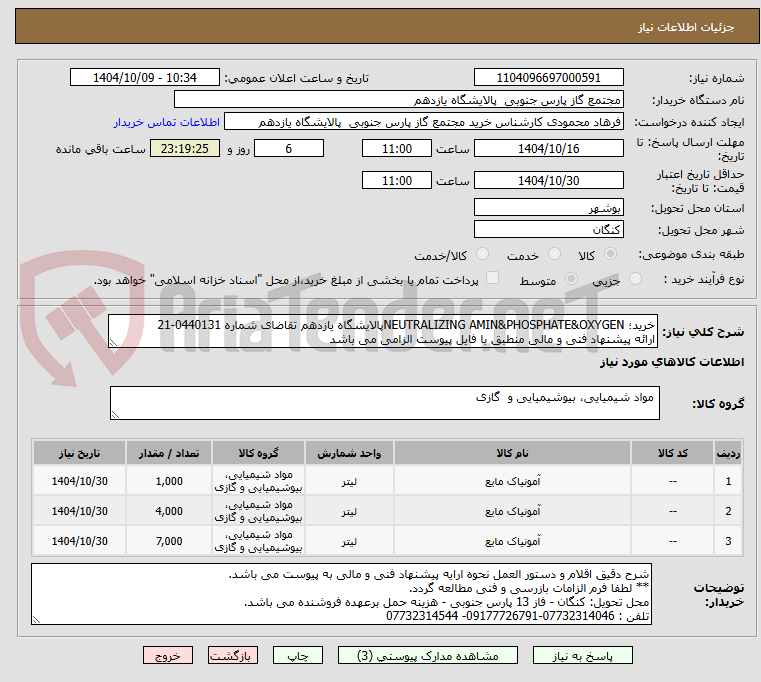Click the اطلاعات کالاهای مورد نیاز heading
The width and height of the screenshot is (761, 682).
coord(672,362)
